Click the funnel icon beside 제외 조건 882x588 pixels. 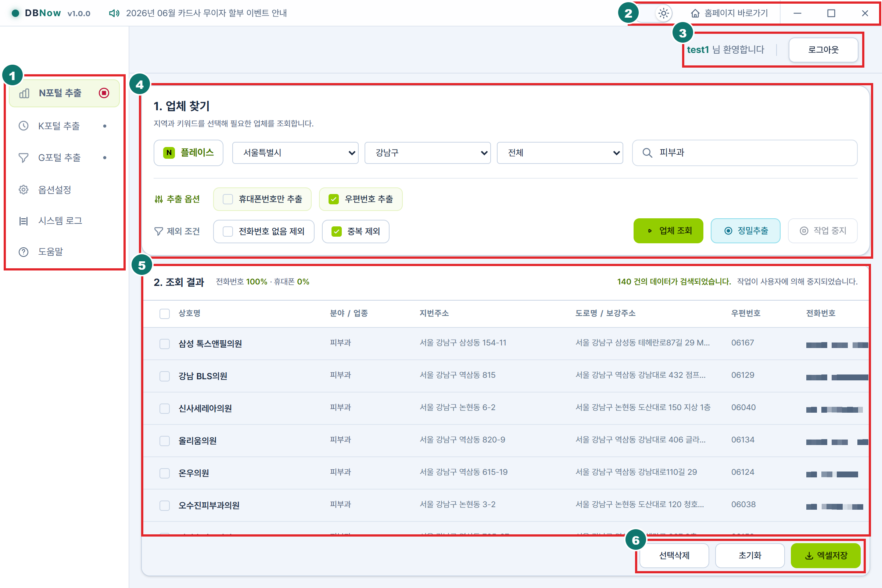pos(159,231)
